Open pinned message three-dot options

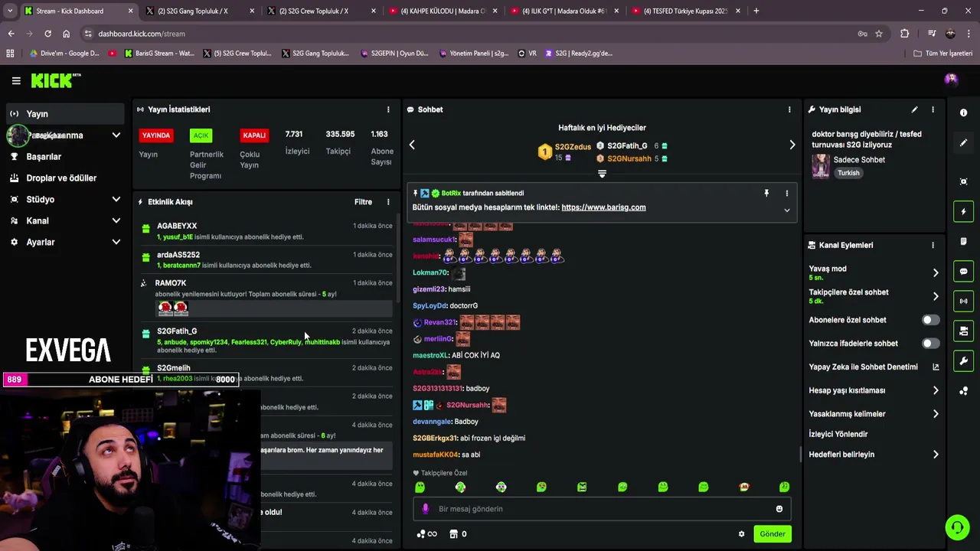tap(786, 193)
